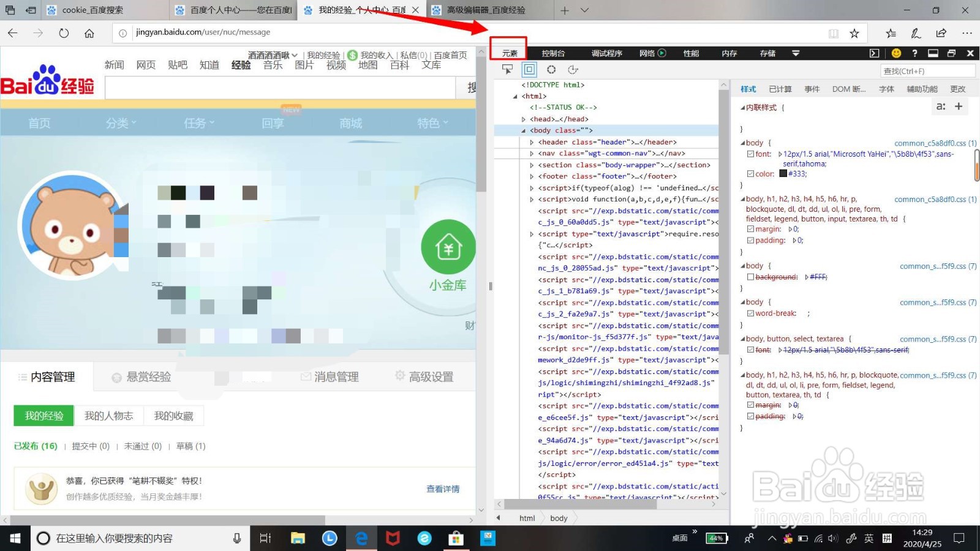The image size is (980, 551).
Task: Toggle the word-break property checkbox
Action: click(750, 313)
